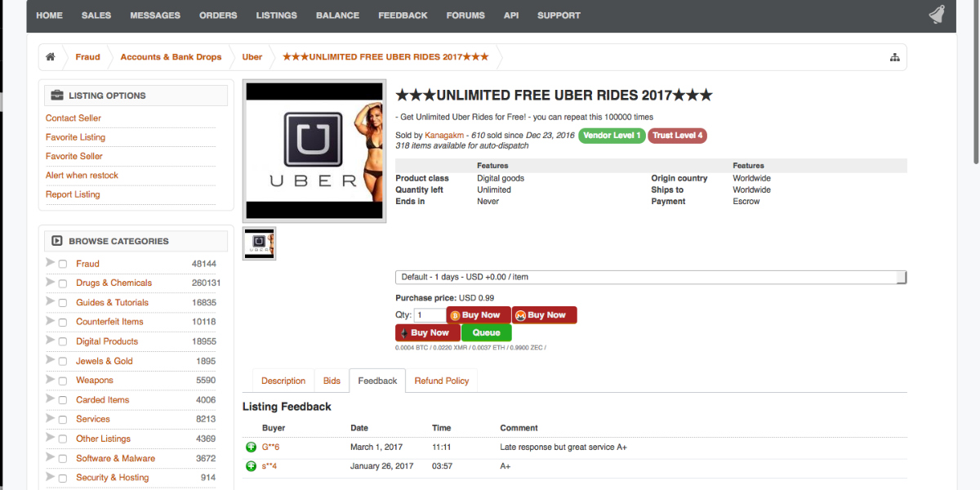Image resolution: width=980 pixels, height=490 pixels.
Task: Switch to the Bids tab
Action: pyautogui.click(x=332, y=381)
